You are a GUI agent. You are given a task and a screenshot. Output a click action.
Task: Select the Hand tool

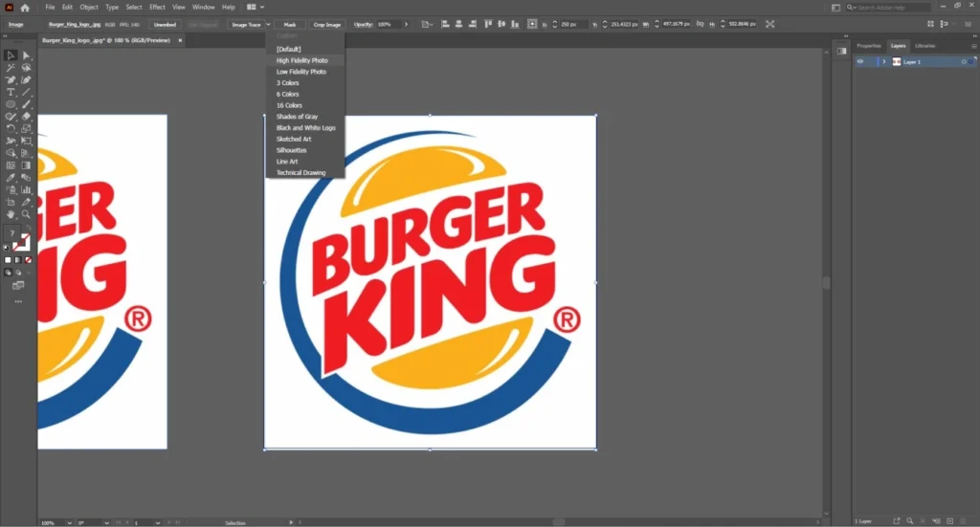(x=11, y=214)
